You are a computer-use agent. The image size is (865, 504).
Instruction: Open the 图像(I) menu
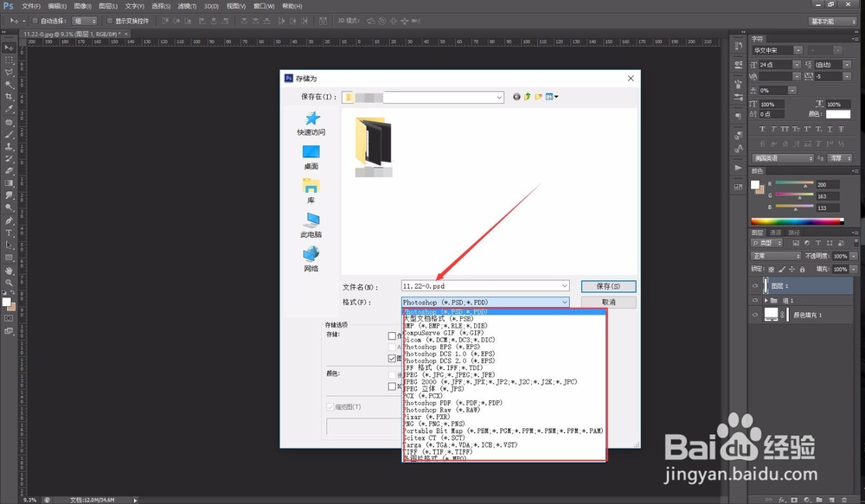click(x=82, y=6)
